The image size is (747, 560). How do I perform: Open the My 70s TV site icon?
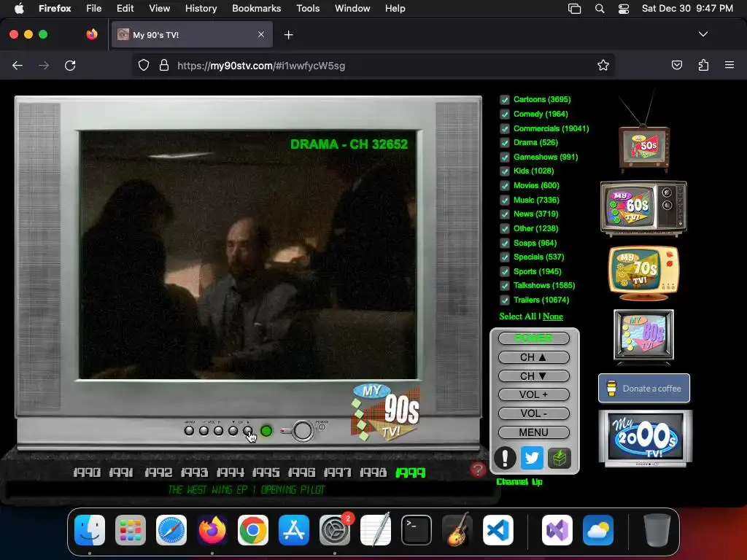tap(643, 273)
